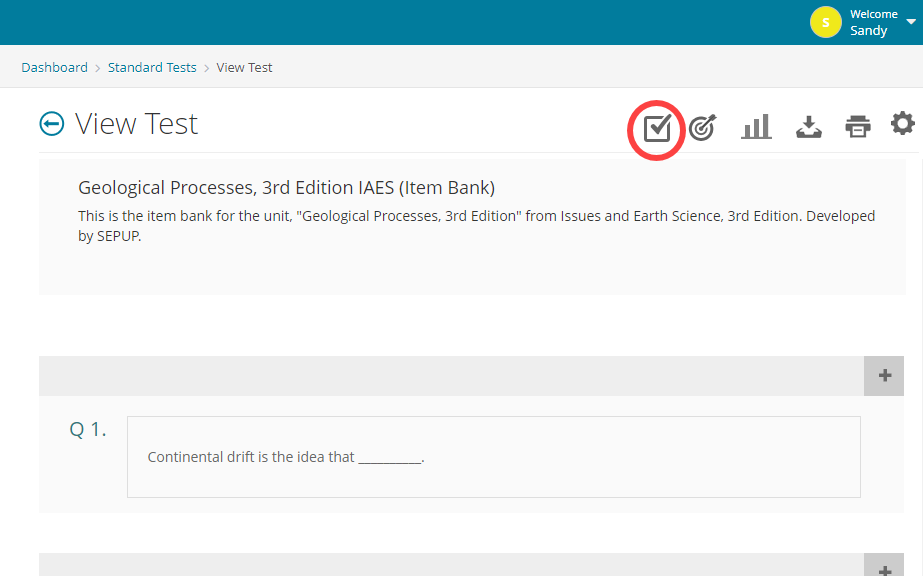Open the bar chart reports icon
The image size is (923, 576).
tap(756, 127)
